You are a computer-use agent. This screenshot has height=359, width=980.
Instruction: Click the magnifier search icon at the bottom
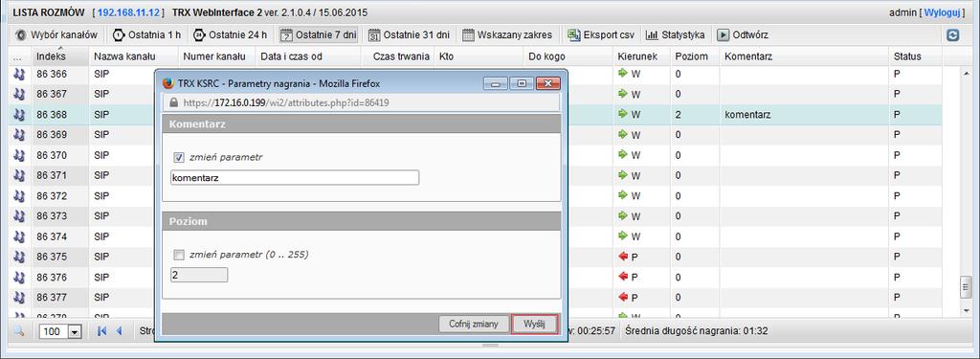tap(19, 331)
